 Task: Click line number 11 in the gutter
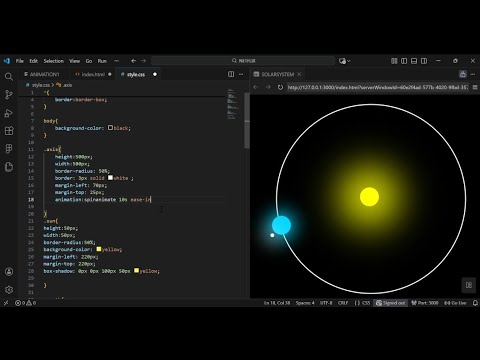(31, 149)
